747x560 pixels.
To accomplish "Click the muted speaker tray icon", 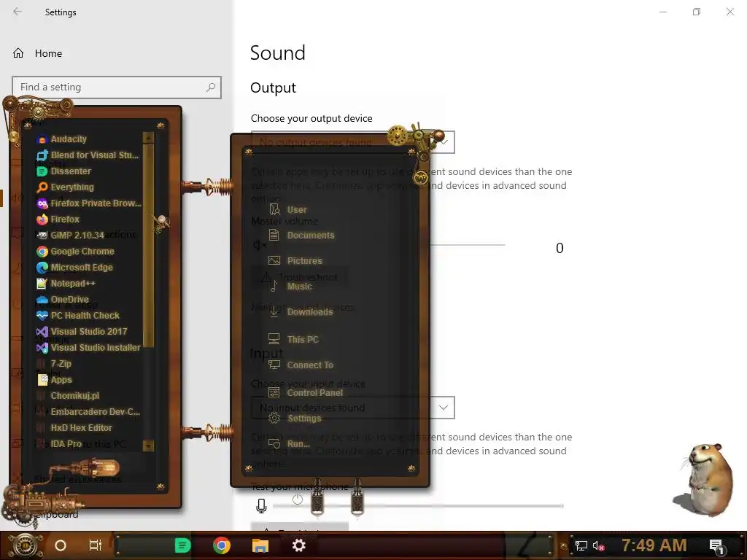I will (x=598, y=545).
